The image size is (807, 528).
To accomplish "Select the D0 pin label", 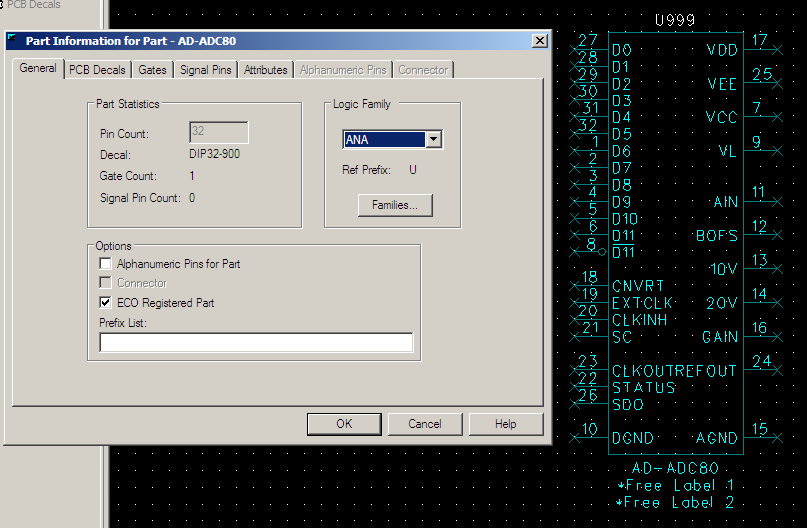I will coord(622,50).
